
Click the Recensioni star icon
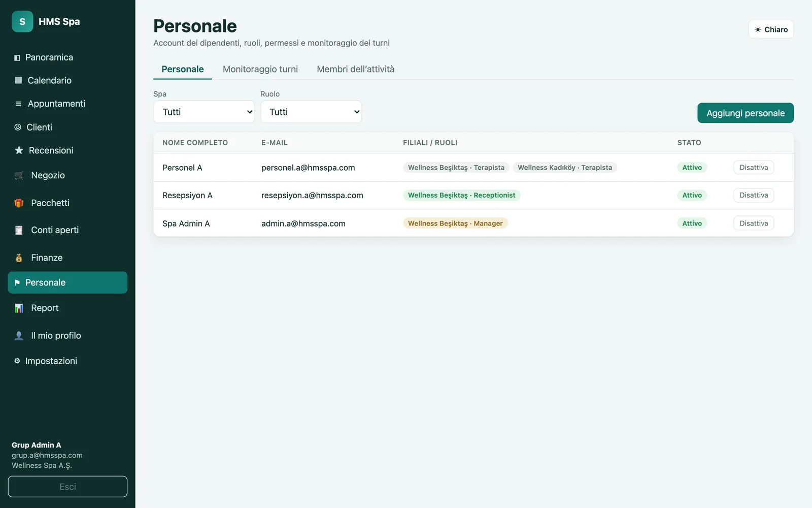19,150
